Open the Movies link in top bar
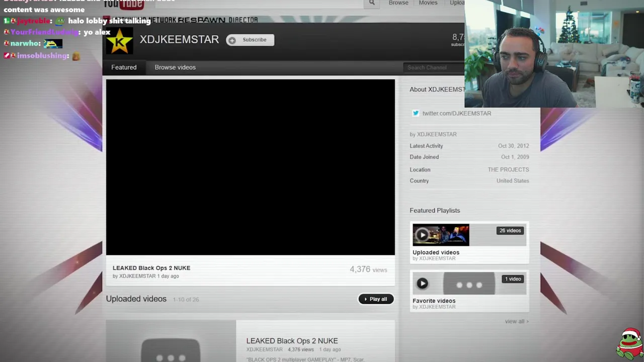 (x=428, y=3)
